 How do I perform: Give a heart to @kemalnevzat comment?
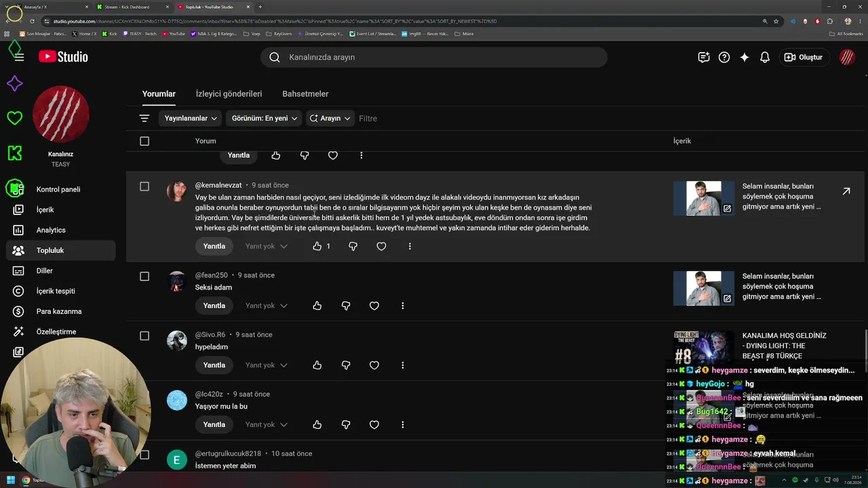(x=381, y=247)
